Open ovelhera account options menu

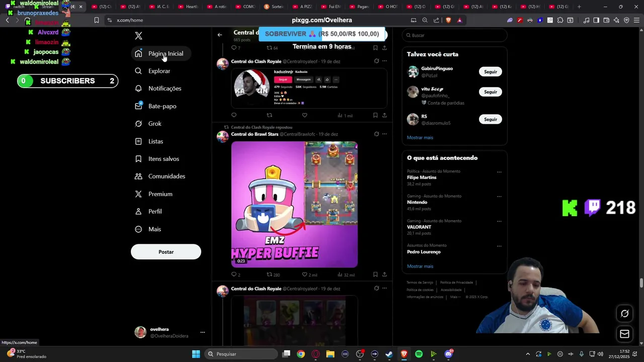pyautogui.click(x=203, y=332)
